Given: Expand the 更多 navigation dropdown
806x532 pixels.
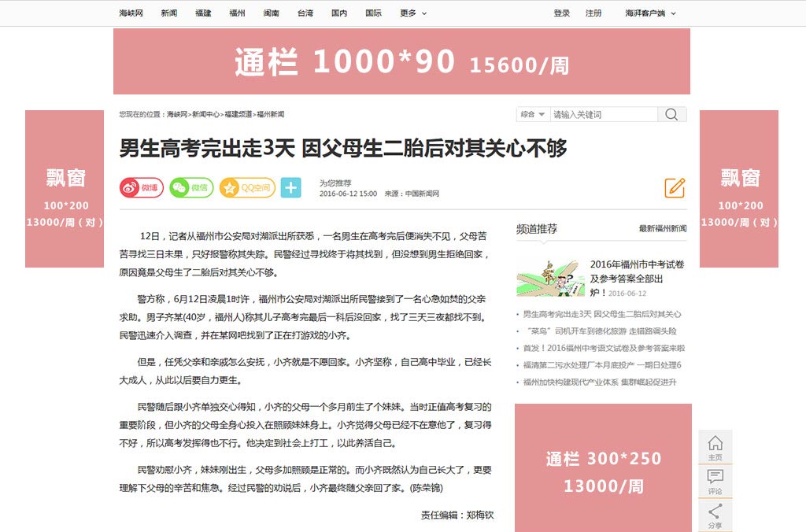Looking at the screenshot, I should (413, 13).
